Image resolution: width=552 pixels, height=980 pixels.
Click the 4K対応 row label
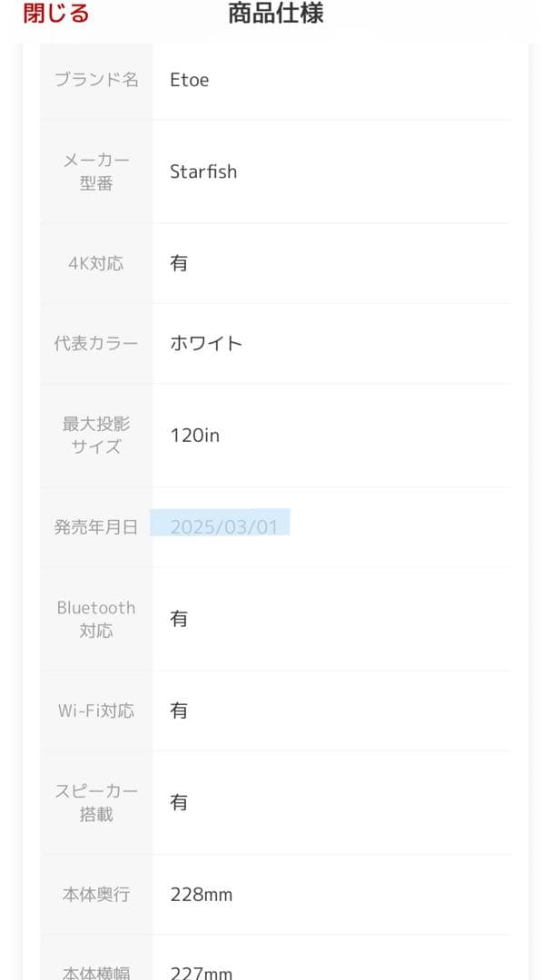click(x=94, y=264)
